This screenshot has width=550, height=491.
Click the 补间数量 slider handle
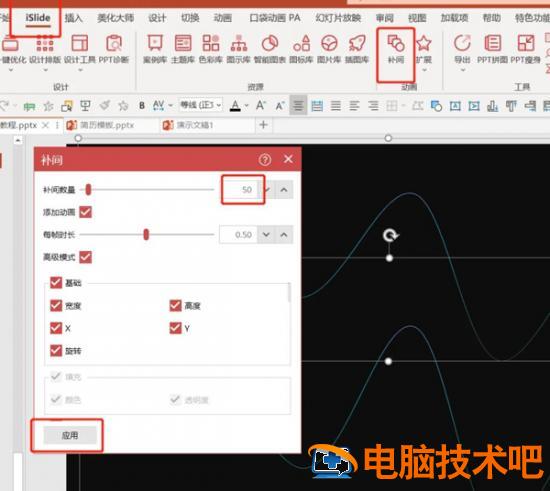click(x=88, y=190)
